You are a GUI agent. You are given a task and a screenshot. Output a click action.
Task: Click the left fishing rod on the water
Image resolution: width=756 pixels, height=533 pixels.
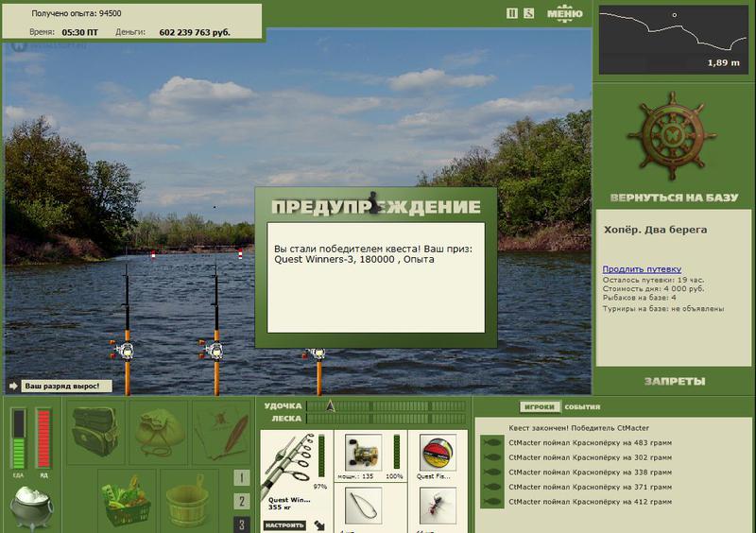pyautogui.click(x=127, y=328)
